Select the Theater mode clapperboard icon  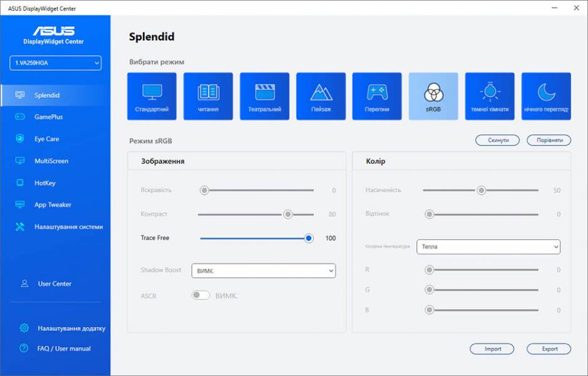coord(265,93)
